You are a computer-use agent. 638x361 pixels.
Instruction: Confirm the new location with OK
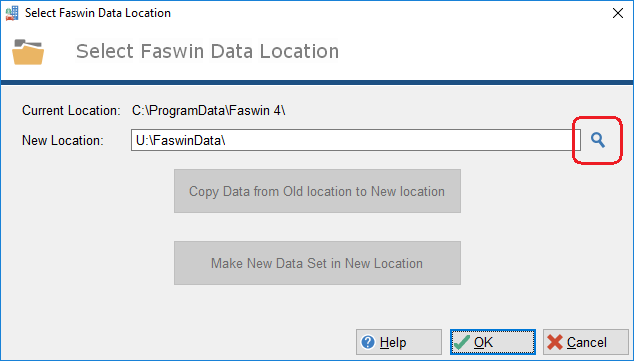click(x=493, y=342)
